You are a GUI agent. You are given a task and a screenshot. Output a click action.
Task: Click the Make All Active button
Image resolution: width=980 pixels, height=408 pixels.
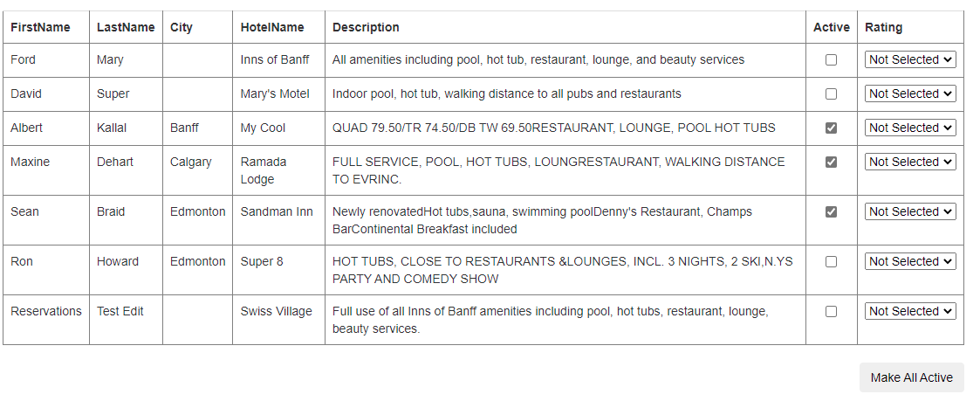click(x=911, y=377)
